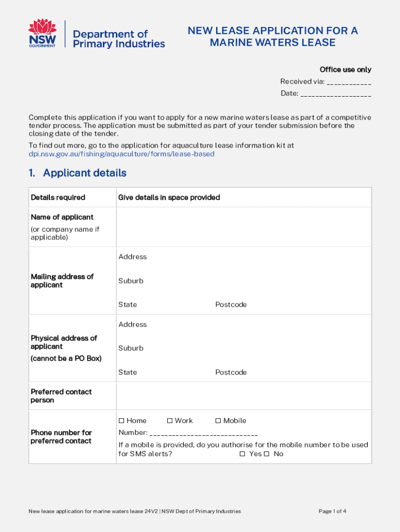Check Yes for SMS alerts authorisation
This screenshot has height=532, width=400.
tap(242, 454)
